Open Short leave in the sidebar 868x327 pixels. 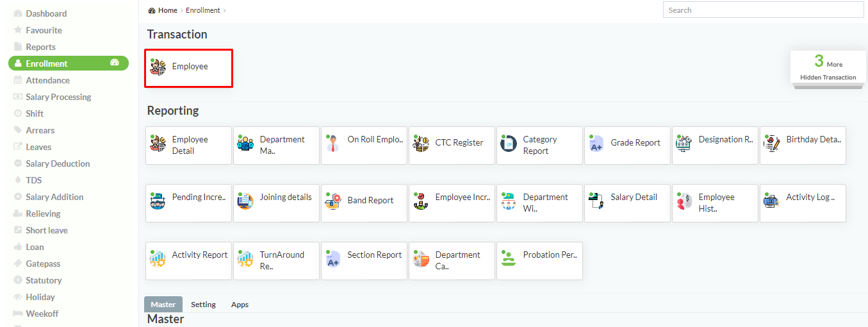tap(47, 230)
